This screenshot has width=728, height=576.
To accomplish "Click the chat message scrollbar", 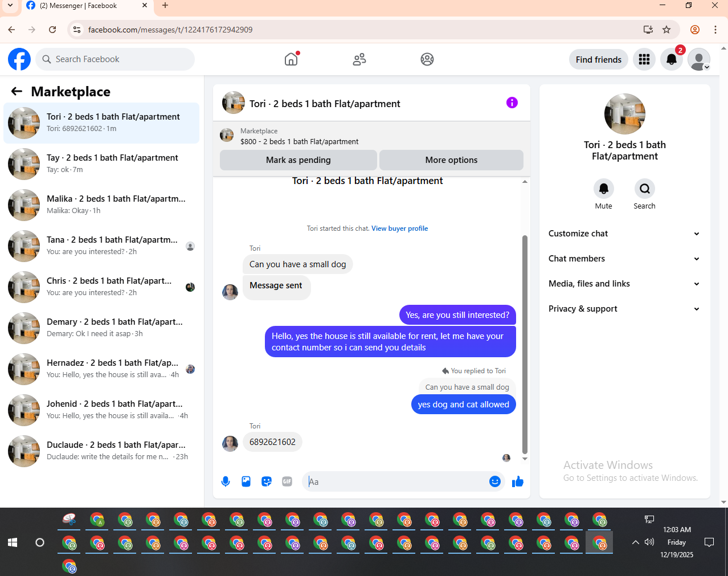I will coord(525,344).
